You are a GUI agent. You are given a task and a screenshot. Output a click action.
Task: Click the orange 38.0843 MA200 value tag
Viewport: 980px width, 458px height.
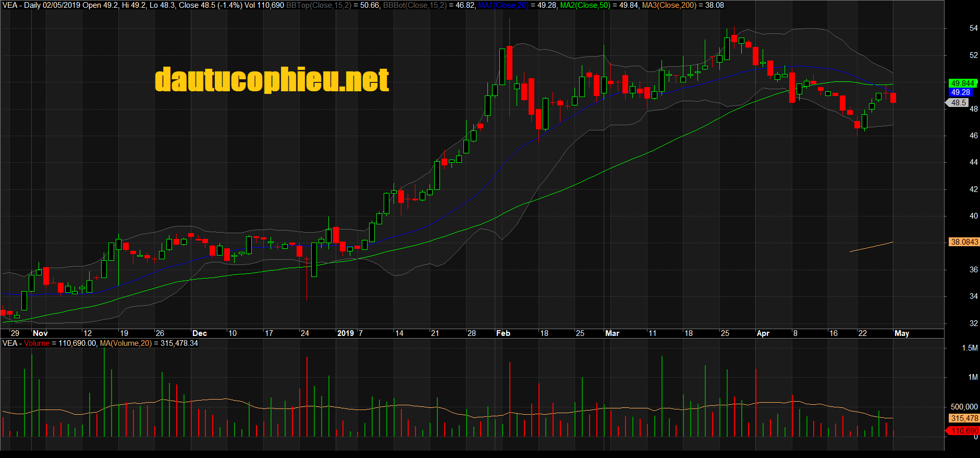click(x=964, y=242)
